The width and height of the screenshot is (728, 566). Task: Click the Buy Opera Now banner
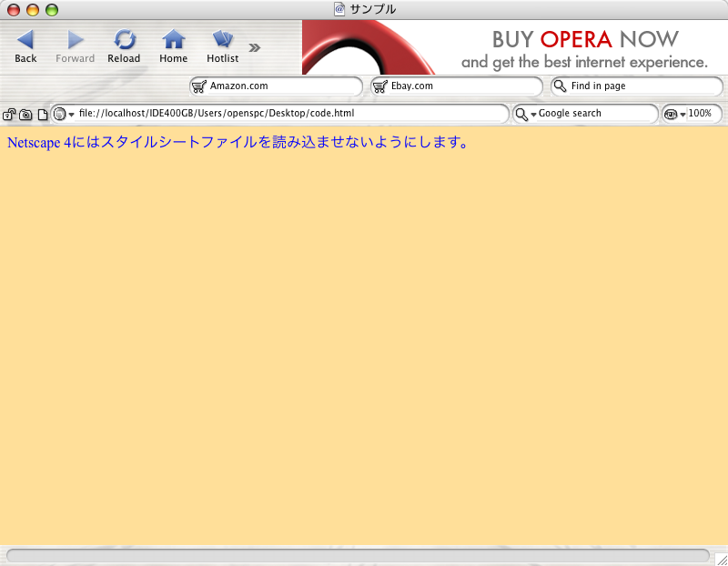pyautogui.click(x=515, y=47)
